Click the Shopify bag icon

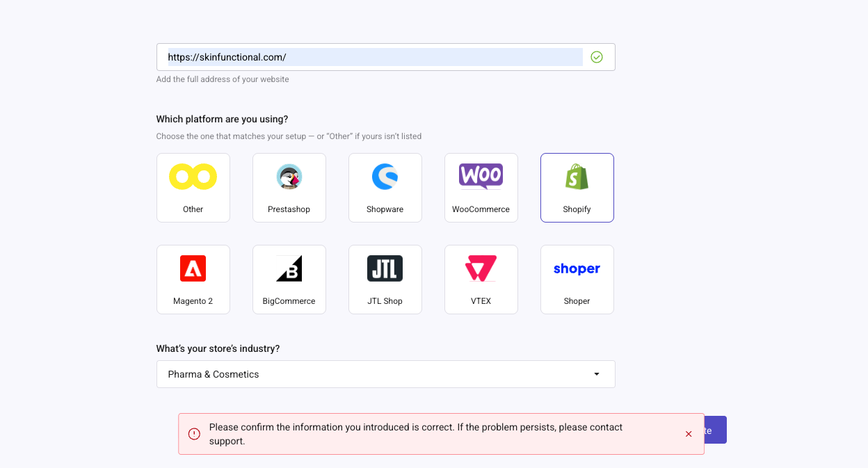[x=577, y=177]
